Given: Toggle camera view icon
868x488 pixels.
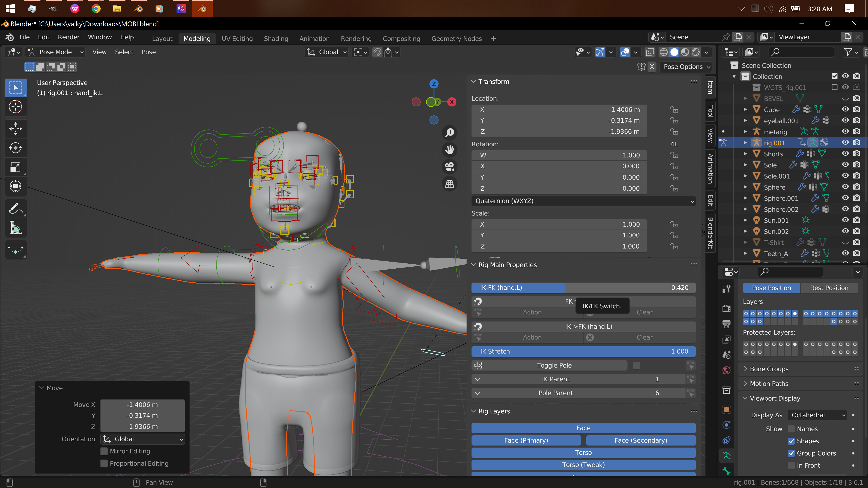Looking at the screenshot, I should click(x=450, y=167).
